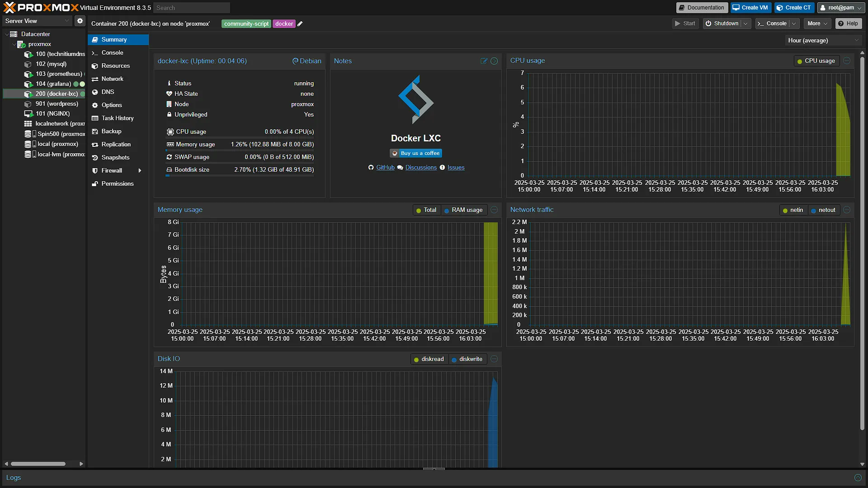Image resolution: width=868 pixels, height=488 pixels.
Task: Open Snapshots section in side menu
Action: (118, 157)
